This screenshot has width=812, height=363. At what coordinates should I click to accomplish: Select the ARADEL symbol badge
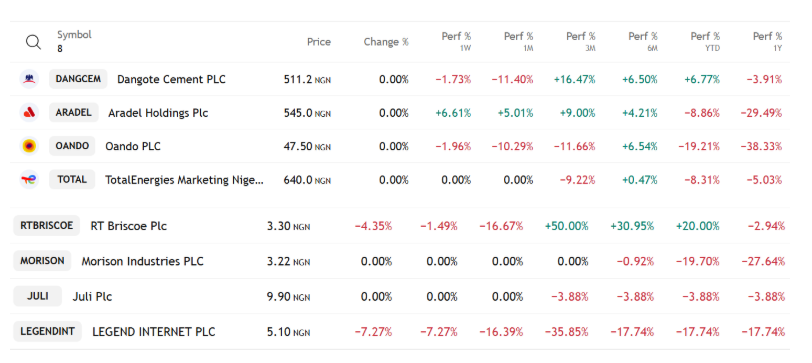[x=74, y=112]
